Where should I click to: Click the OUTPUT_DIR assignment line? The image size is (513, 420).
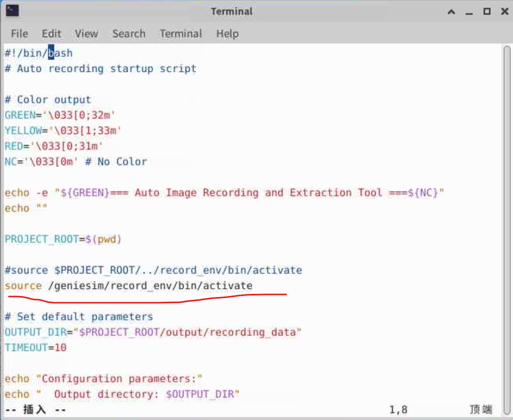[153, 332]
